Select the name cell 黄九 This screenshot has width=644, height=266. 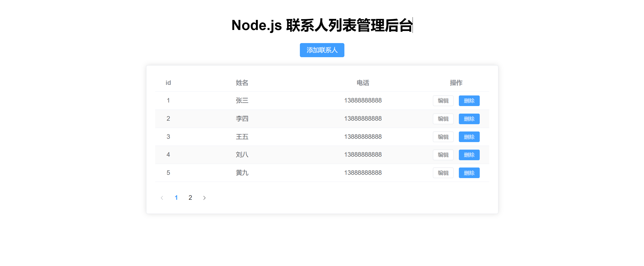click(x=242, y=173)
